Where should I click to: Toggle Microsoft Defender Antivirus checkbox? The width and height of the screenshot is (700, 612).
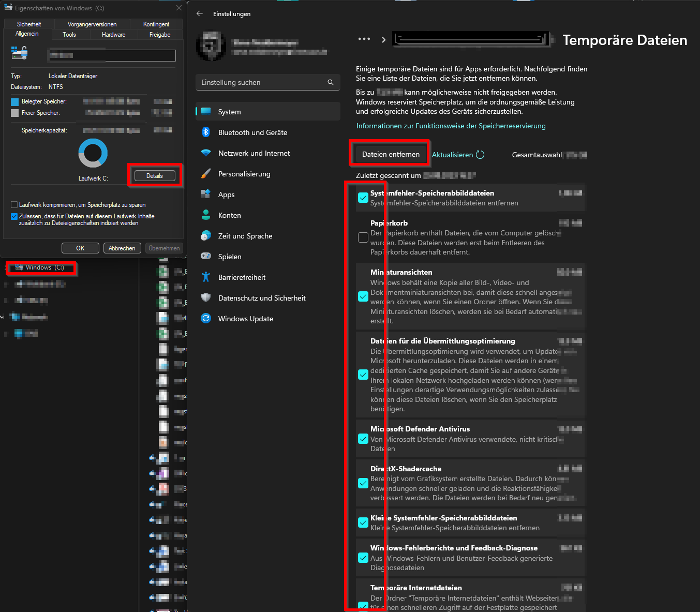tap(363, 439)
